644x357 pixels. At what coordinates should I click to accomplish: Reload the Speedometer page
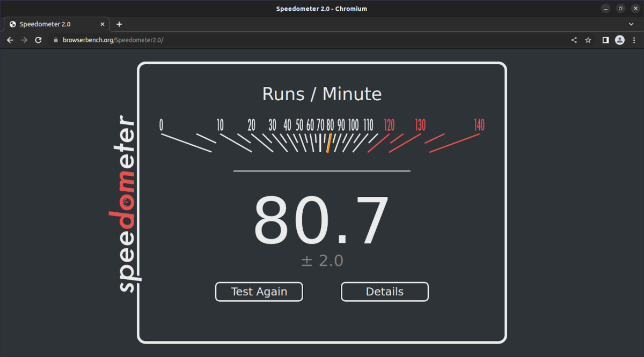click(38, 40)
